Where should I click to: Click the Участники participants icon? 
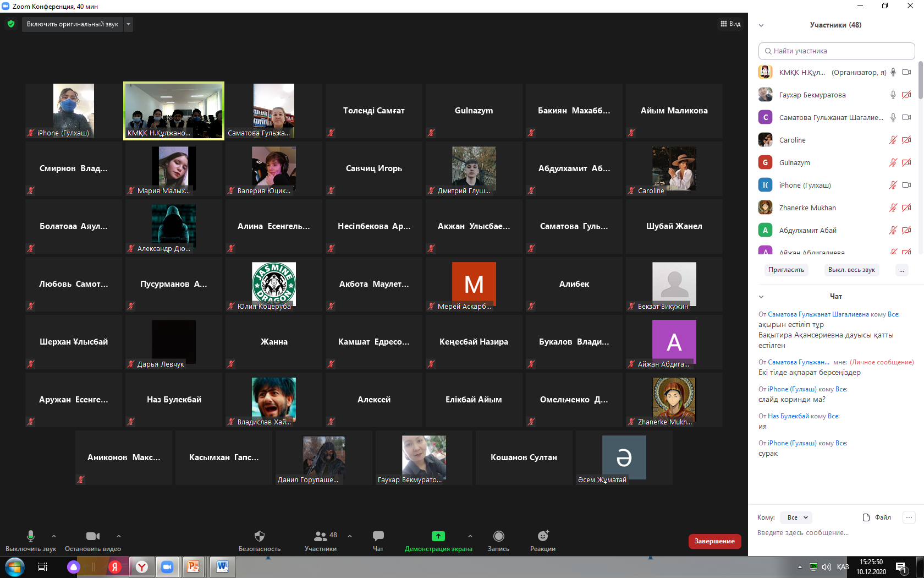click(x=320, y=536)
